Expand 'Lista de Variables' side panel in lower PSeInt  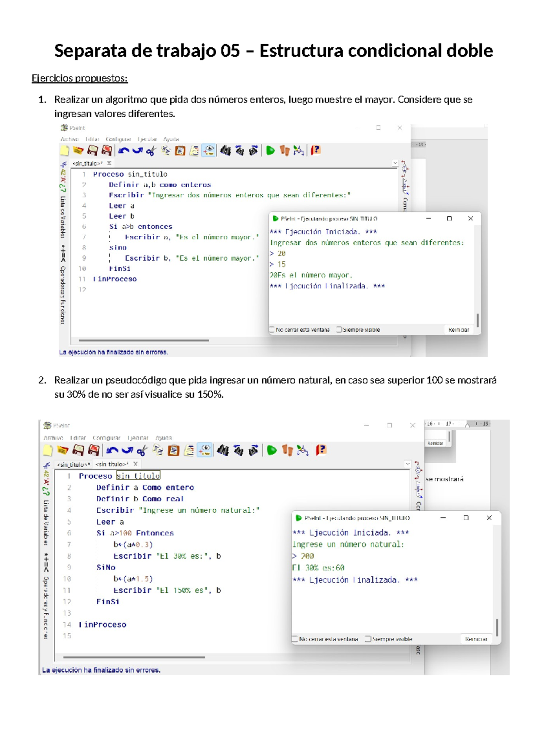46,522
